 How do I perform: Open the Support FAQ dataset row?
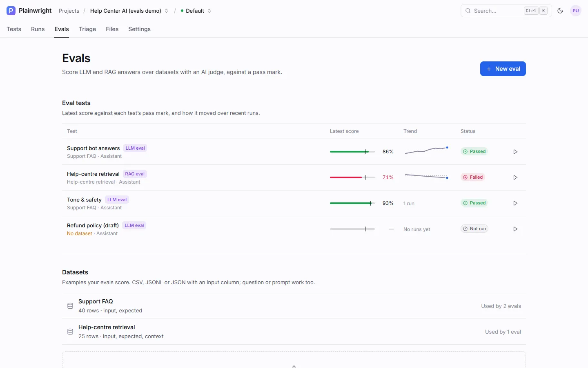(x=294, y=306)
